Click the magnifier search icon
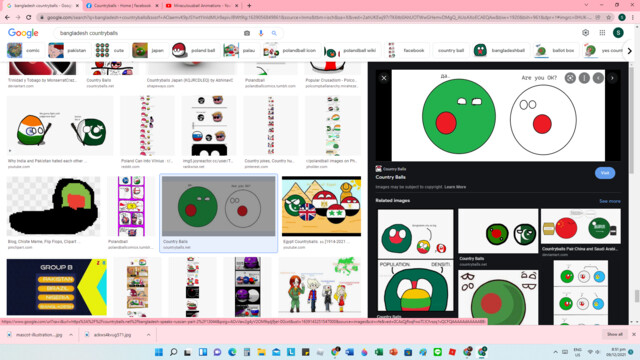 274,33
